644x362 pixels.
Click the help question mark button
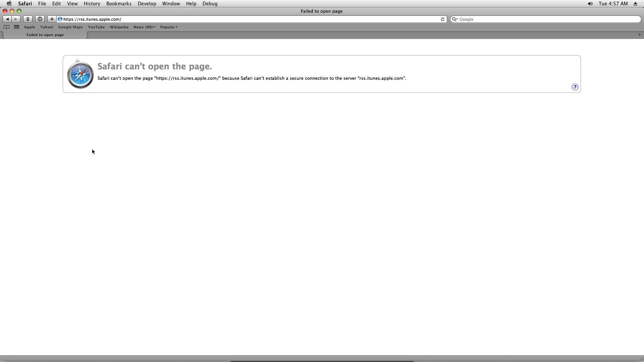pos(575,87)
